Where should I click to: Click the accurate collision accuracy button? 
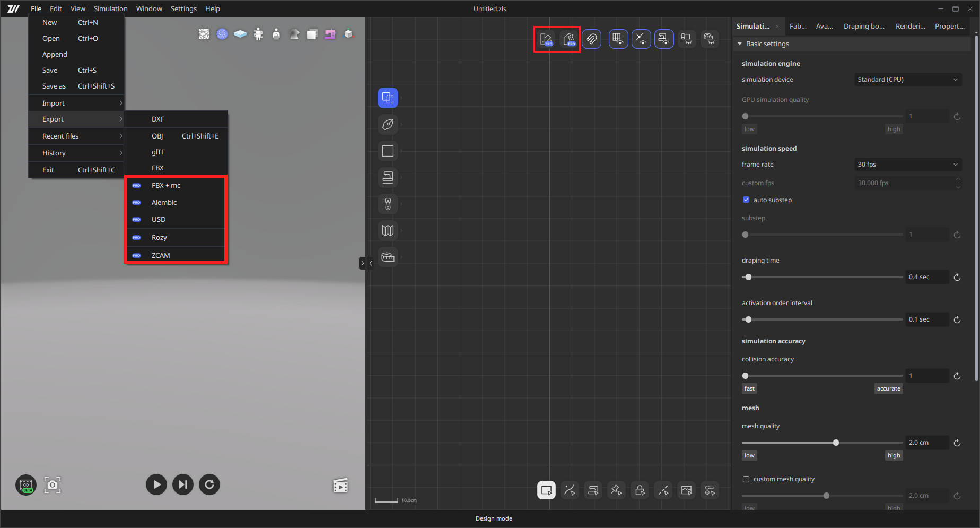[x=888, y=388]
